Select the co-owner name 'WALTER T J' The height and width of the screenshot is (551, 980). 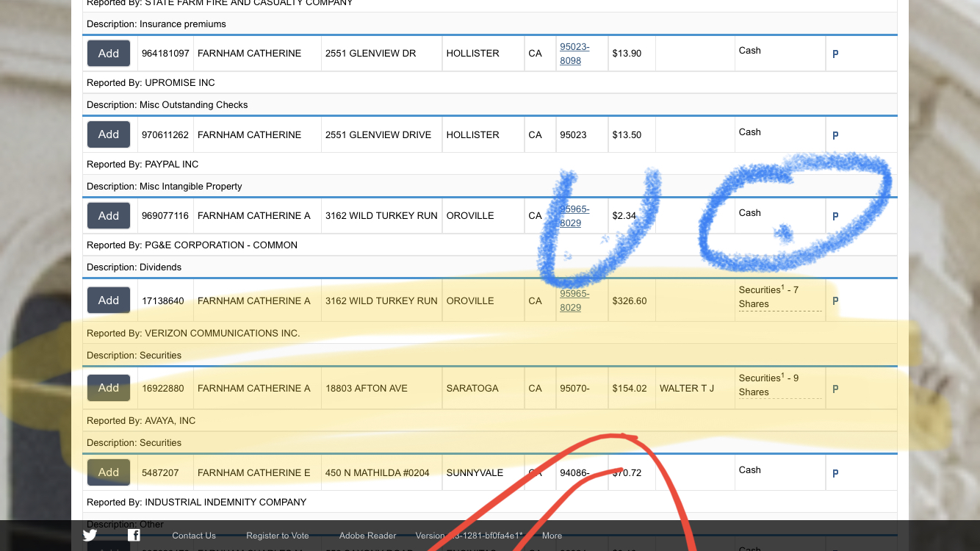(x=687, y=389)
